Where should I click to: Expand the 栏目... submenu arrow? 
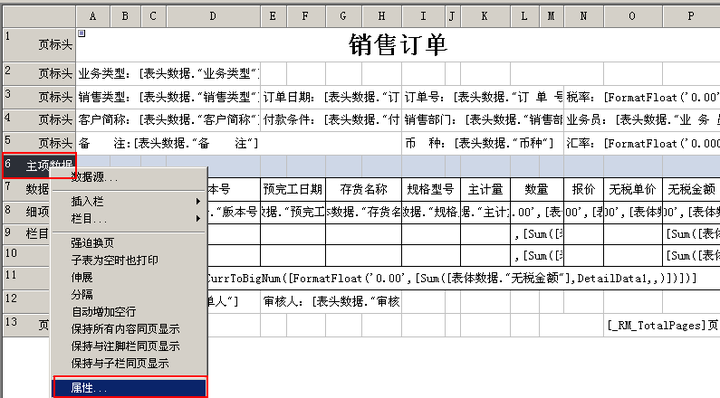198,219
